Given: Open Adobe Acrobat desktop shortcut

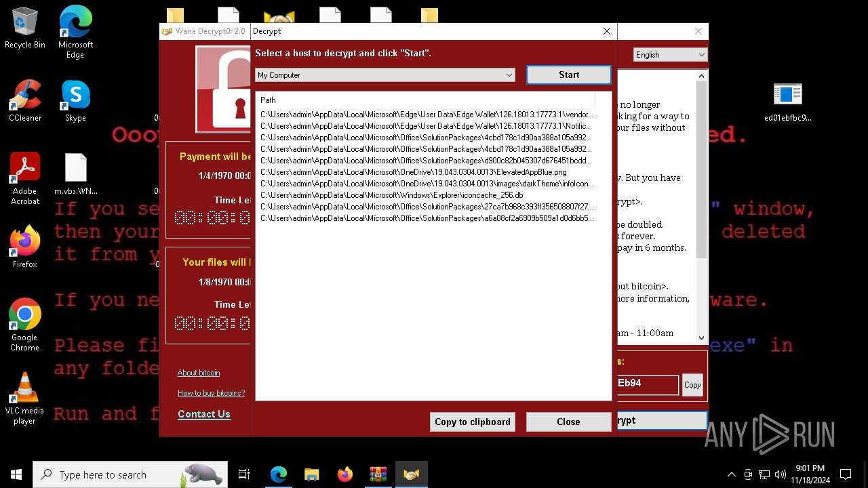Looking at the screenshot, I should [x=25, y=179].
